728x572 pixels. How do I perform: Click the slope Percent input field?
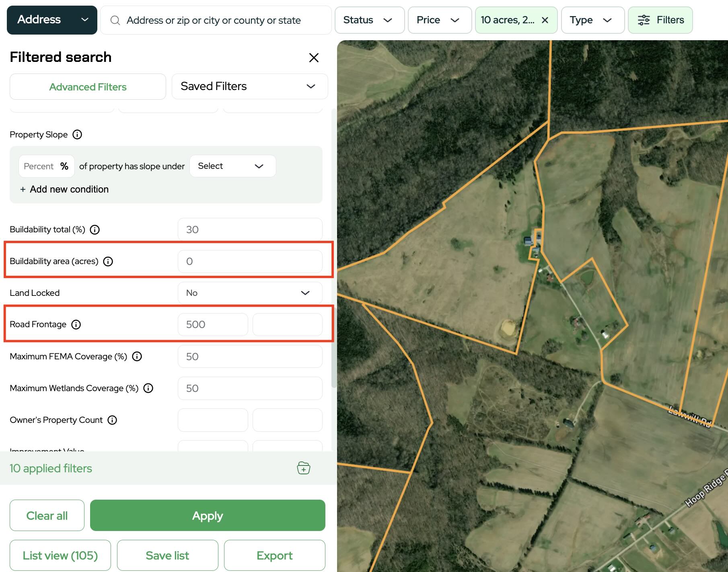[47, 166]
